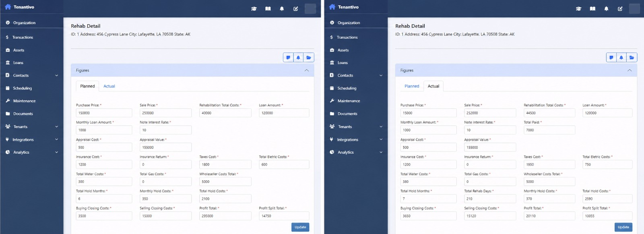The width and height of the screenshot is (644, 234).
Task: Open the blue folder icon in left Rehab Detail
Action: [309, 58]
